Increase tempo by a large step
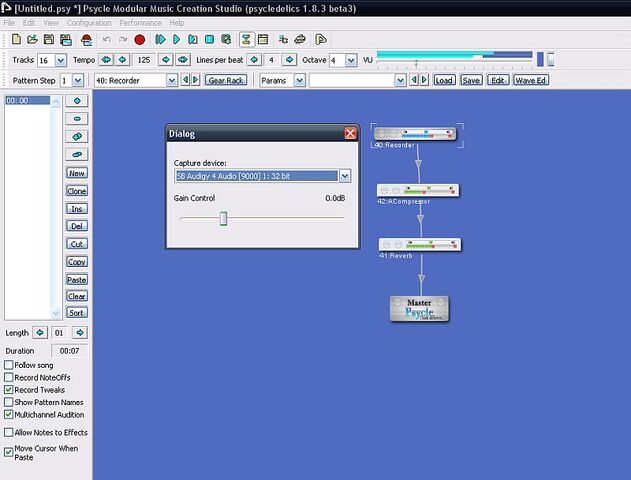The height and width of the screenshot is (480, 631). (x=183, y=60)
